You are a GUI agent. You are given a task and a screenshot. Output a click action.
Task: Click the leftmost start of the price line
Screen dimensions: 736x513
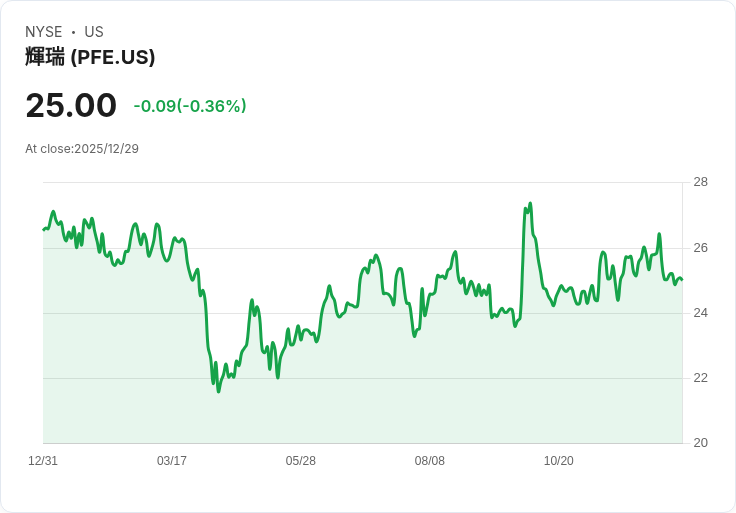point(44,230)
